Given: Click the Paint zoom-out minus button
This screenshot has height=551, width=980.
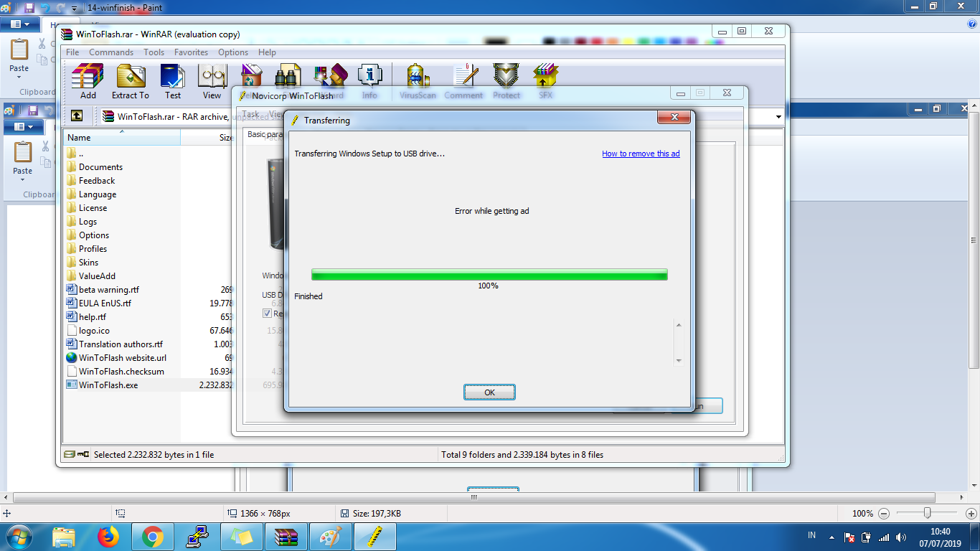Looking at the screenshot, I should 884,514.
